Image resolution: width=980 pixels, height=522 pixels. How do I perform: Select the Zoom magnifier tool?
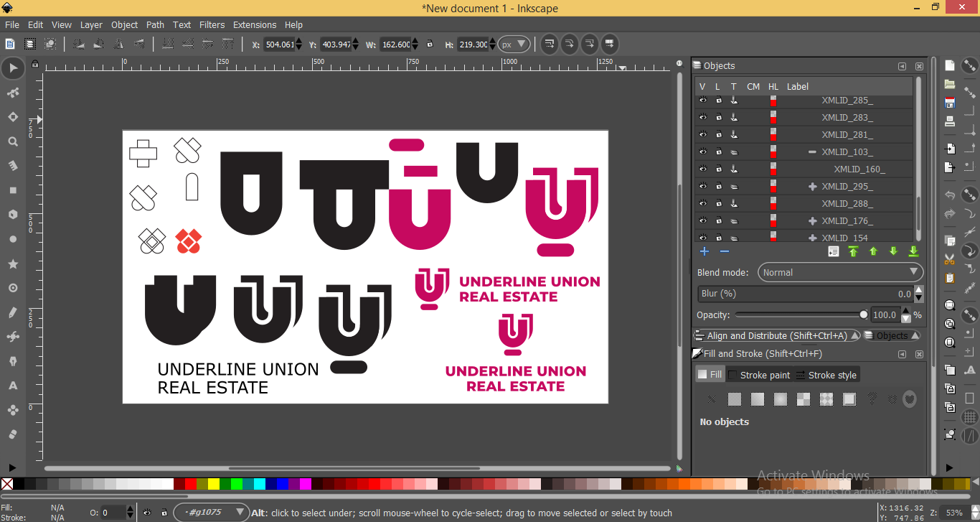tap(12, 141)
